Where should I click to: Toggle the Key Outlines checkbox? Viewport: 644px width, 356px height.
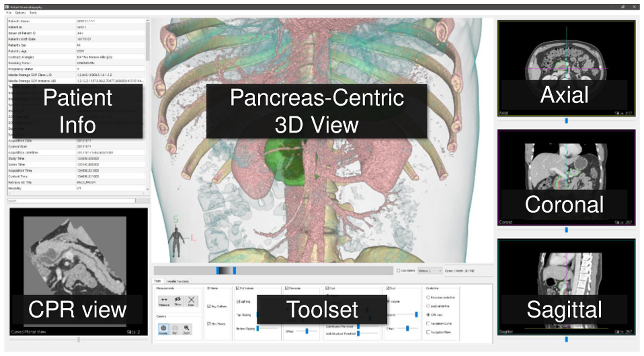click(209, 306)
